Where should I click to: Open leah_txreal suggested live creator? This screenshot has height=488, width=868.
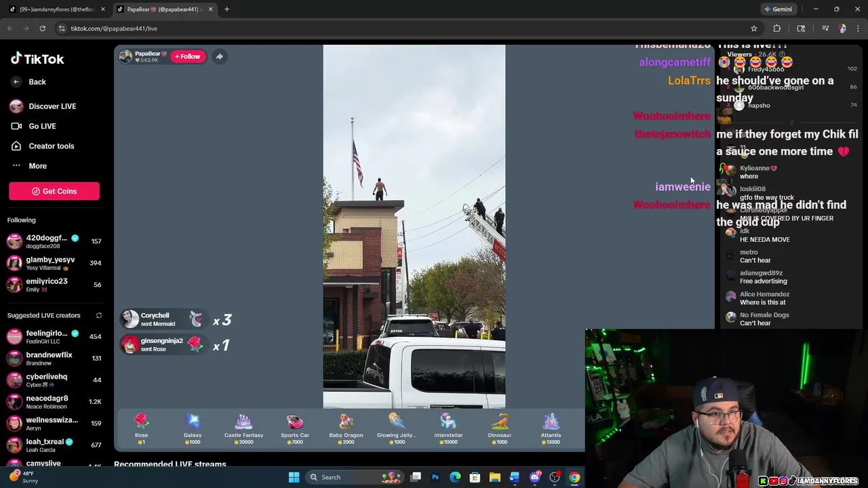(x=54, y=445)
